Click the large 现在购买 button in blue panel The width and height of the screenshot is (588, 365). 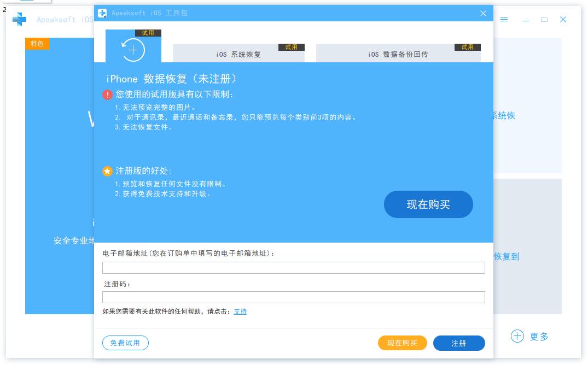pyautogui.click(x=428, y=204)
